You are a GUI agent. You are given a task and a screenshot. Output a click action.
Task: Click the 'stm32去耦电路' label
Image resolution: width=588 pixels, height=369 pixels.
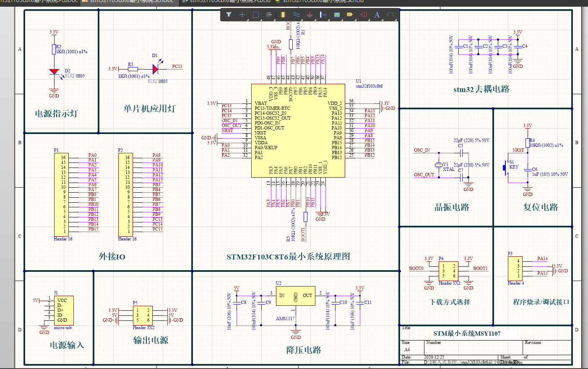481,89
